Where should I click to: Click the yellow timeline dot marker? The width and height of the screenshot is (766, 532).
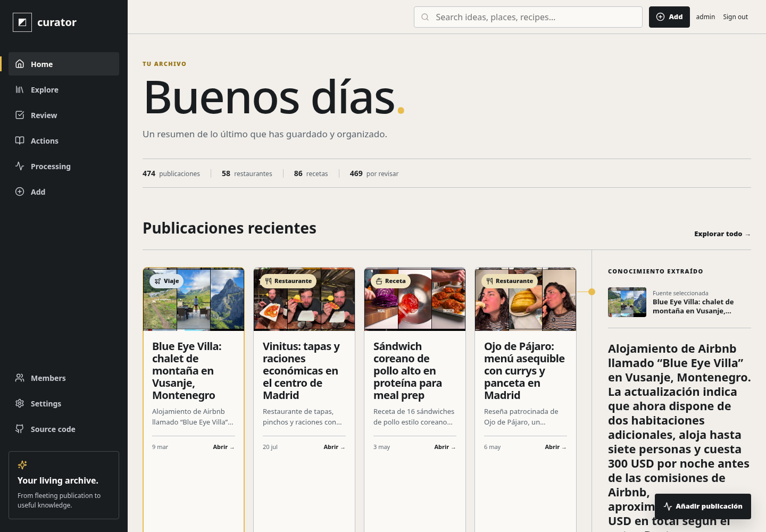pos(592,292)
